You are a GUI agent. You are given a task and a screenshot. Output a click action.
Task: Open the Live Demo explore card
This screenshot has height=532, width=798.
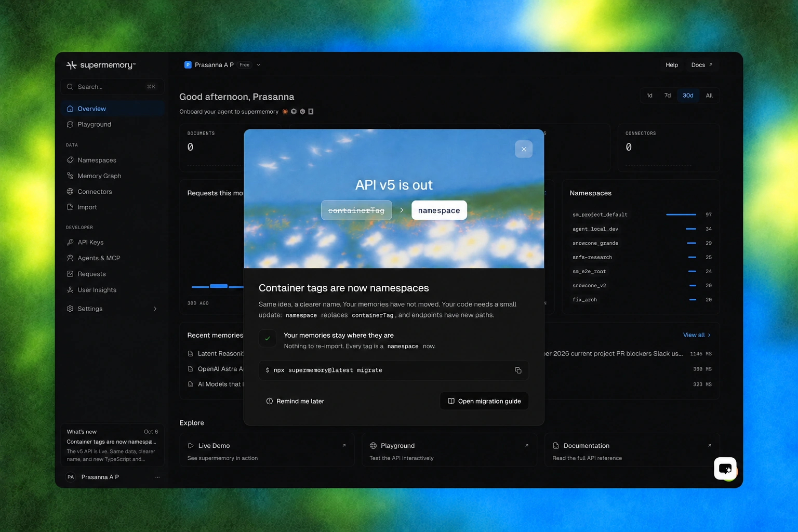coord(267,450)
